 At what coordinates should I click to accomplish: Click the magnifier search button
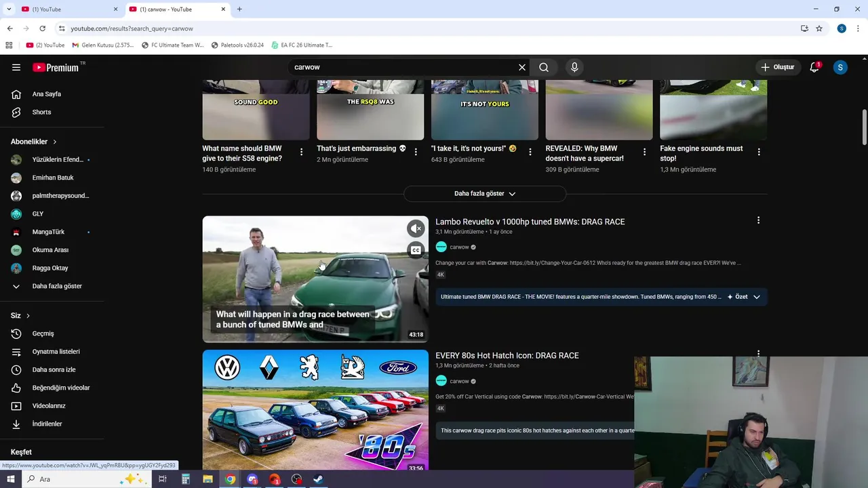[x=544, y=67]
